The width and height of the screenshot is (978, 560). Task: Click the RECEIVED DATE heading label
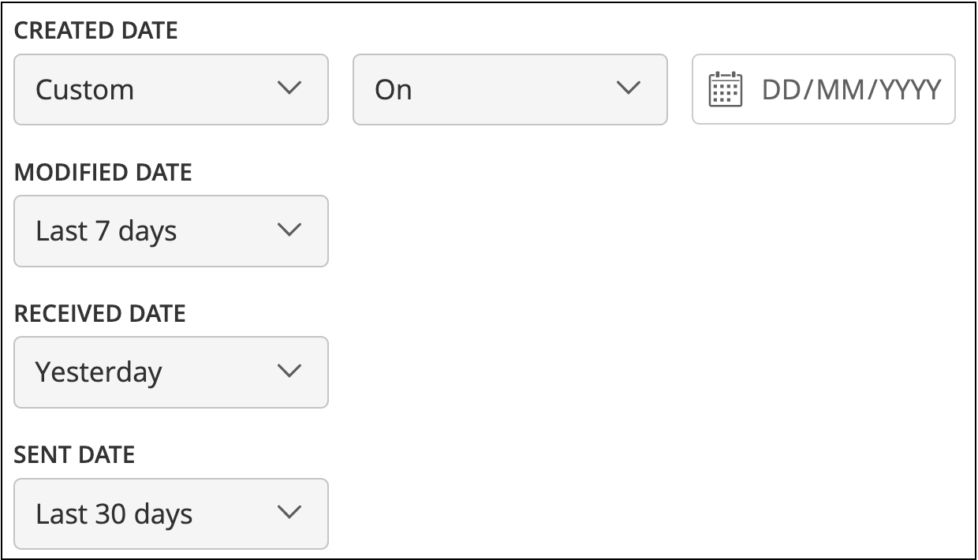click(x=100, y=314)
